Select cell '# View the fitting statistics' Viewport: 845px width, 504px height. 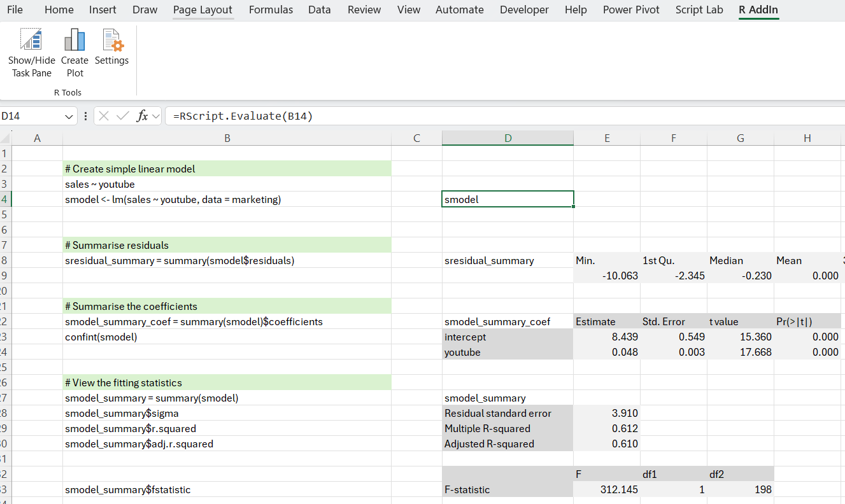point(227,382)
